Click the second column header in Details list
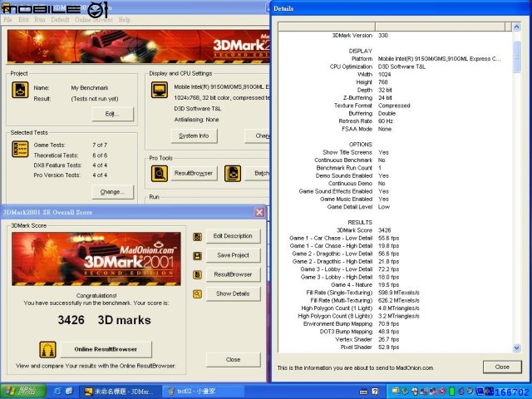 point(440,27)
